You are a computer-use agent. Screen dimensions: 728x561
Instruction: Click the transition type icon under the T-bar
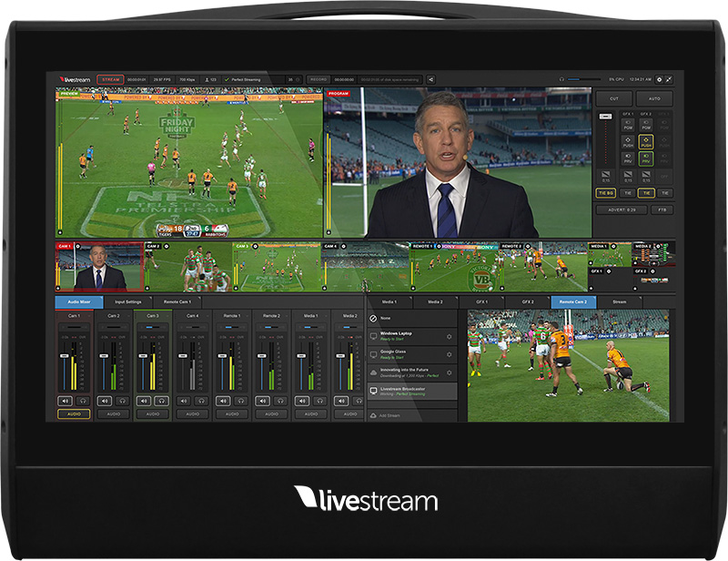pos(605,176)
